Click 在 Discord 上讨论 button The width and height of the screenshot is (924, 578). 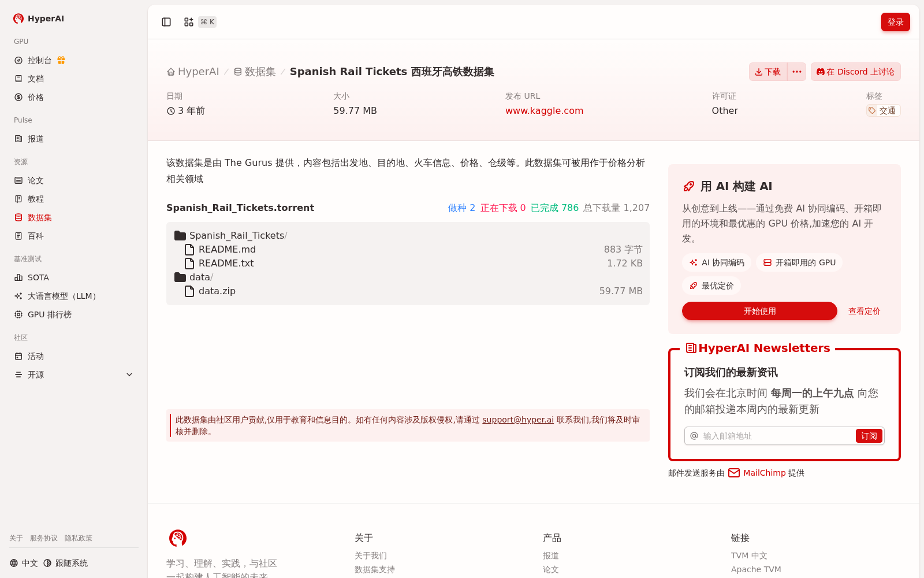tap(855, 72)
